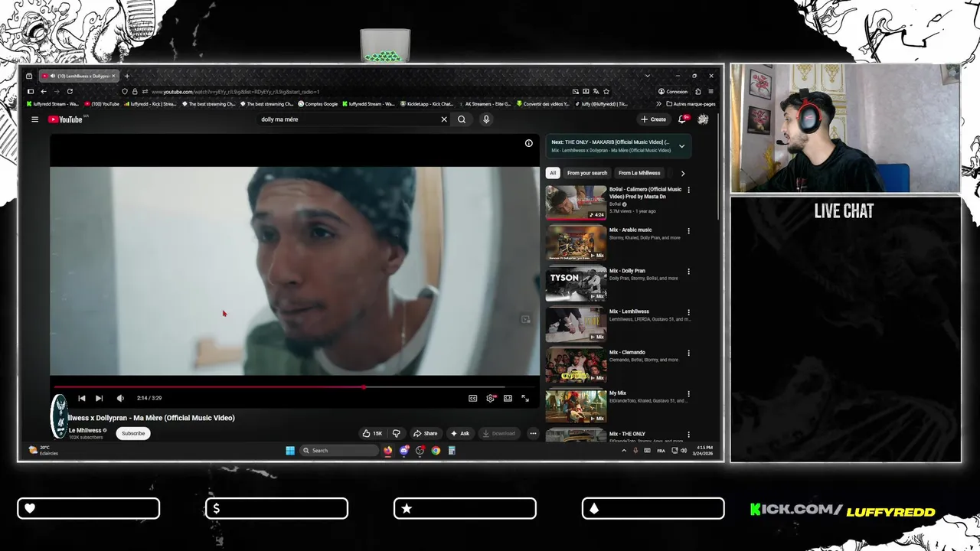
Task: Switch player to theater mode
Action: pos(508,398)
